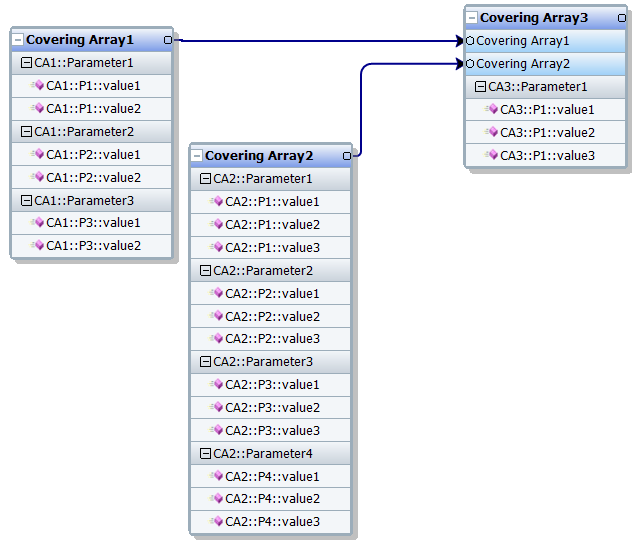Screen dimensions: 632x540
Task: Select the CA1::P3::value1 text
Action: [x=94, y=223]
